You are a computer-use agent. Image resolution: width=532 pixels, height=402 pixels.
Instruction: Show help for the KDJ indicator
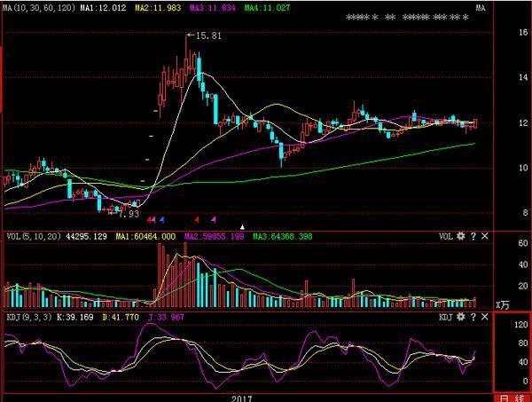pyautogui.click(x=473, y=317)
